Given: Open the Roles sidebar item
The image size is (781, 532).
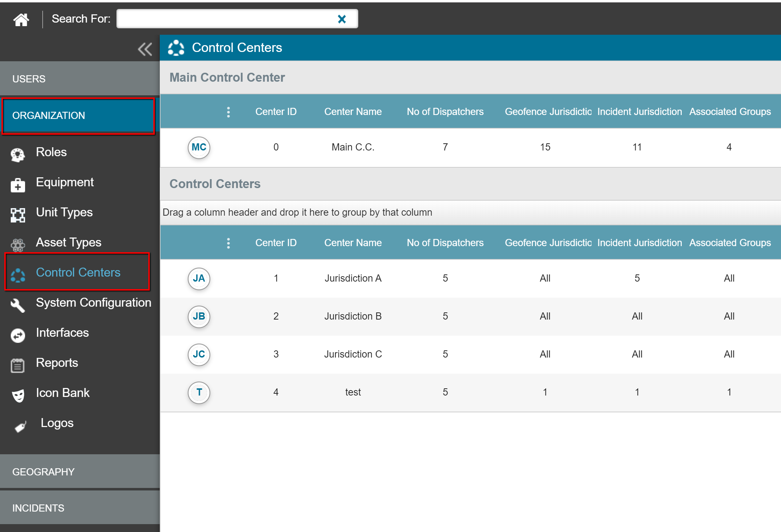Looking at the screenshot, I should click(51, 152).
